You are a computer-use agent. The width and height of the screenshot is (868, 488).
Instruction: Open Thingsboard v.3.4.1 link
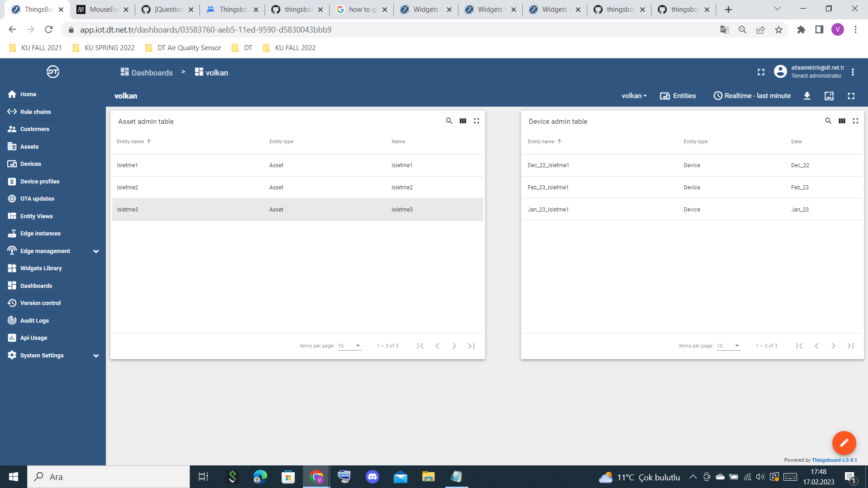pos(834,460)
